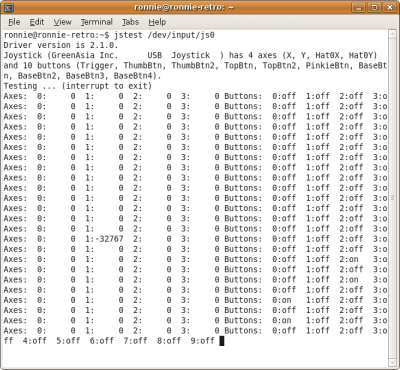Maximize the terminal window
400x370 pixels.
[374, 7]
